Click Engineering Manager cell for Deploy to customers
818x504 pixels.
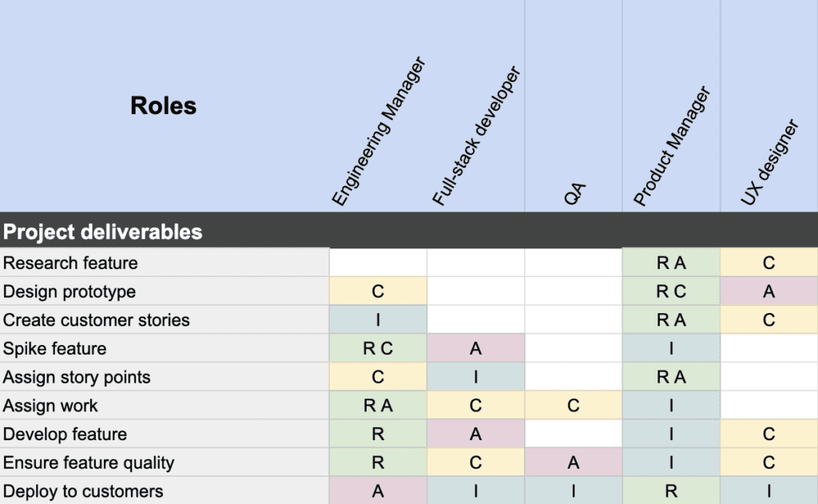(378, 491)
